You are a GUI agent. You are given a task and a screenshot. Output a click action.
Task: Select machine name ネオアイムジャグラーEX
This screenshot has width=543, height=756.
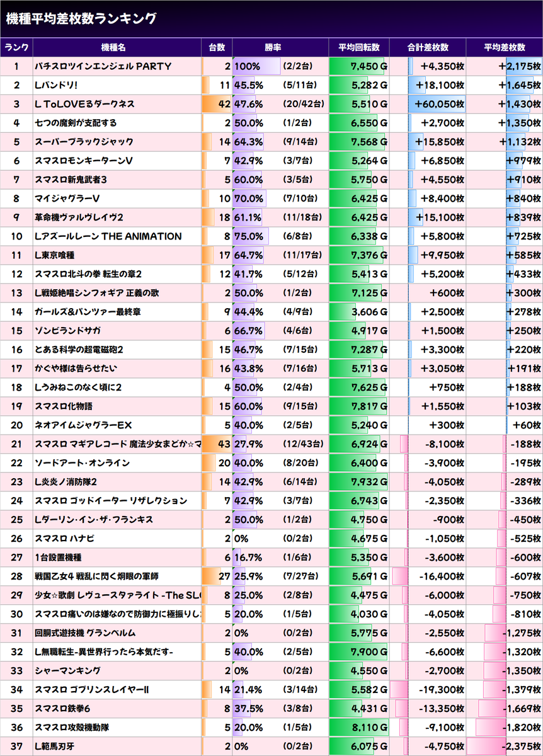tap(83, 425)
